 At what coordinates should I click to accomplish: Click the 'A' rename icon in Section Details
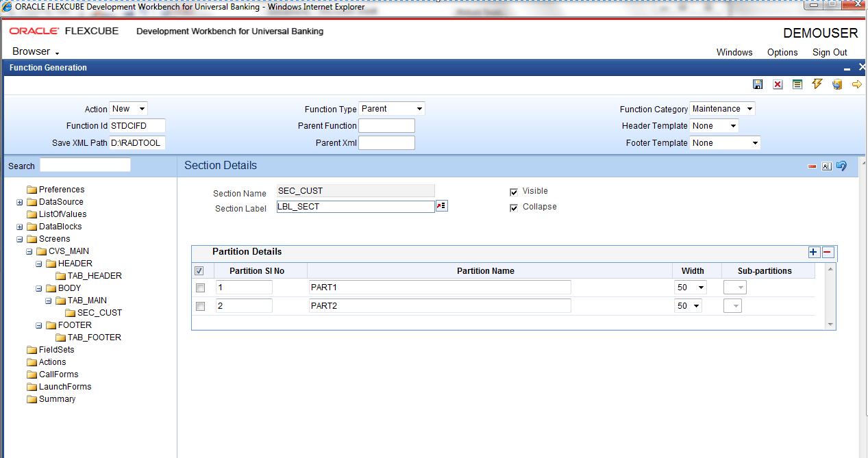[826, 166]
